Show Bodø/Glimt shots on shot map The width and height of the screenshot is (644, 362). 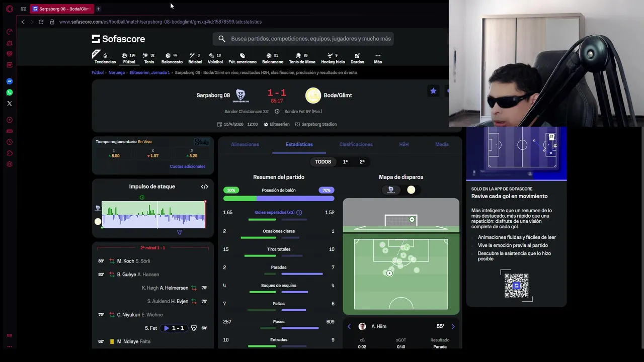click(x=411, y=190)
